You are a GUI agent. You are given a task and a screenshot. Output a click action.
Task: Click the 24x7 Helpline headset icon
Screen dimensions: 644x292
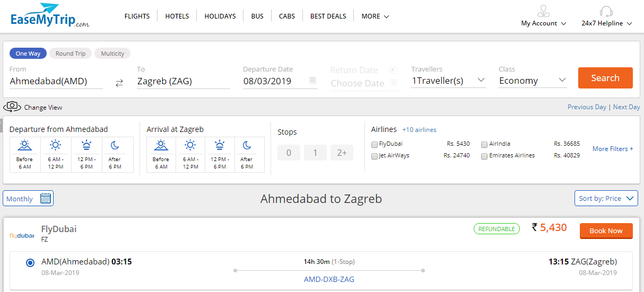pyautogui.click(x=606, y=12)
